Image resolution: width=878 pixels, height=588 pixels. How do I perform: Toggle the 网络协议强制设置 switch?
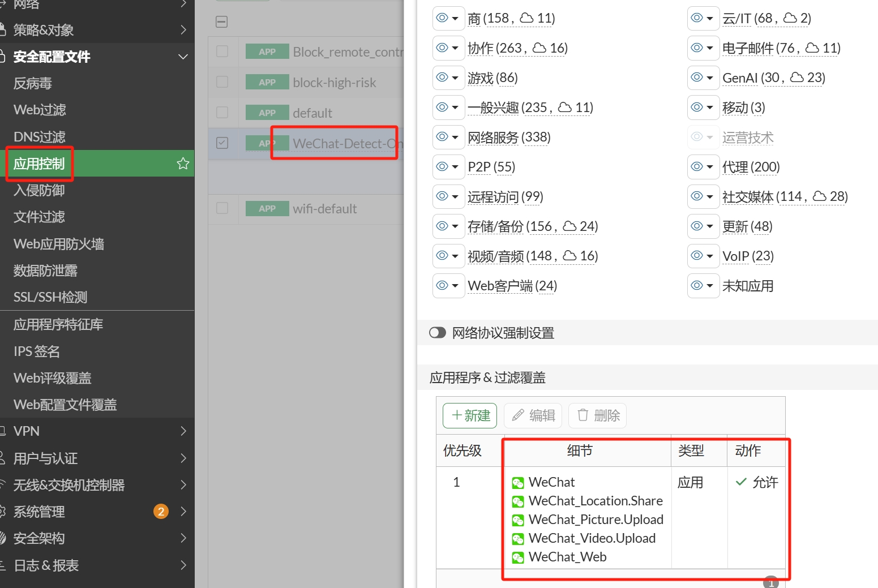438,333
